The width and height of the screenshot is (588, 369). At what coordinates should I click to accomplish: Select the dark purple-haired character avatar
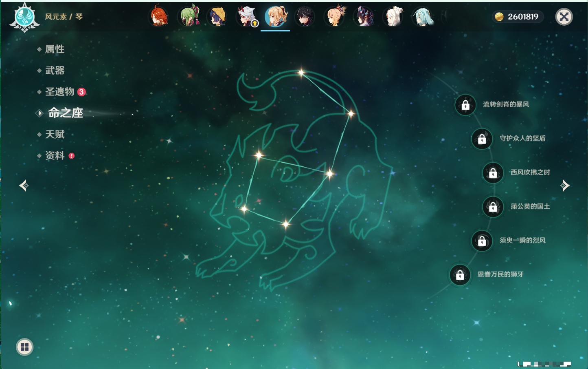pos(364,17)
